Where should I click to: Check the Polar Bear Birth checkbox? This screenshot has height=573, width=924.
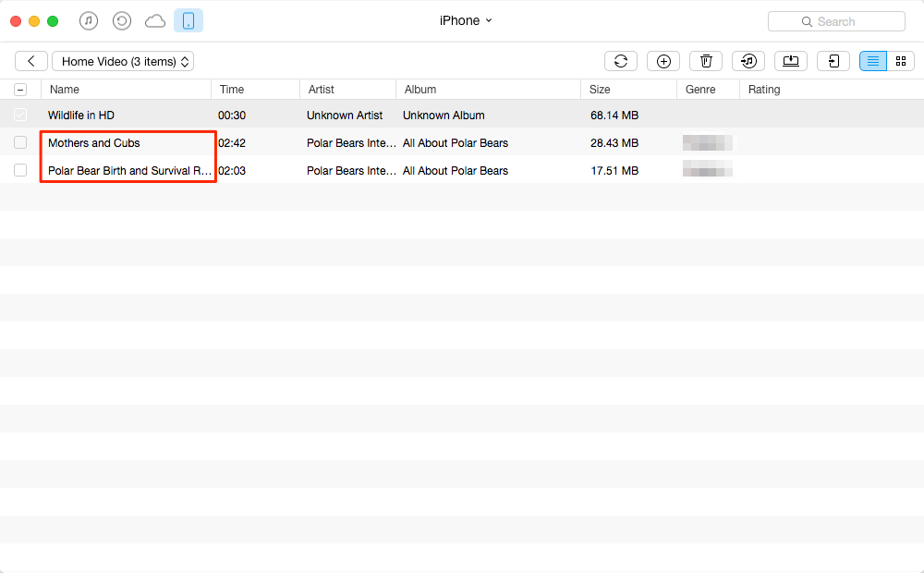pos(20,170)
